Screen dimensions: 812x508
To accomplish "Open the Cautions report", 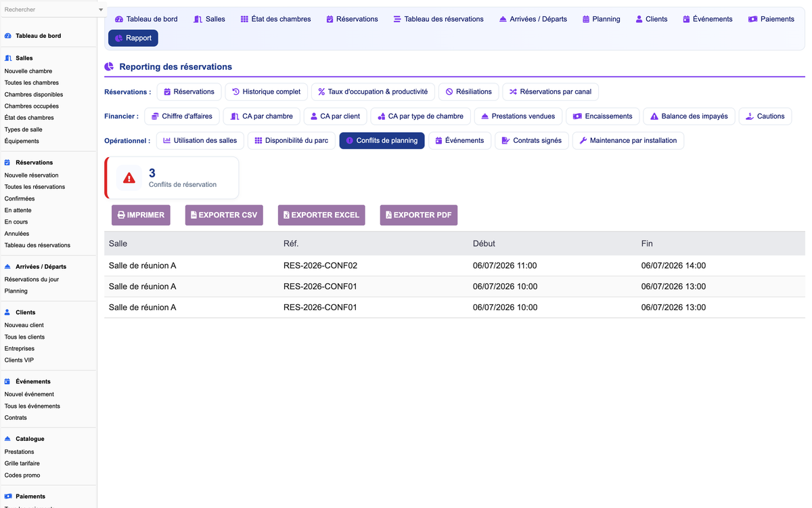I will [x=765, y=117].
